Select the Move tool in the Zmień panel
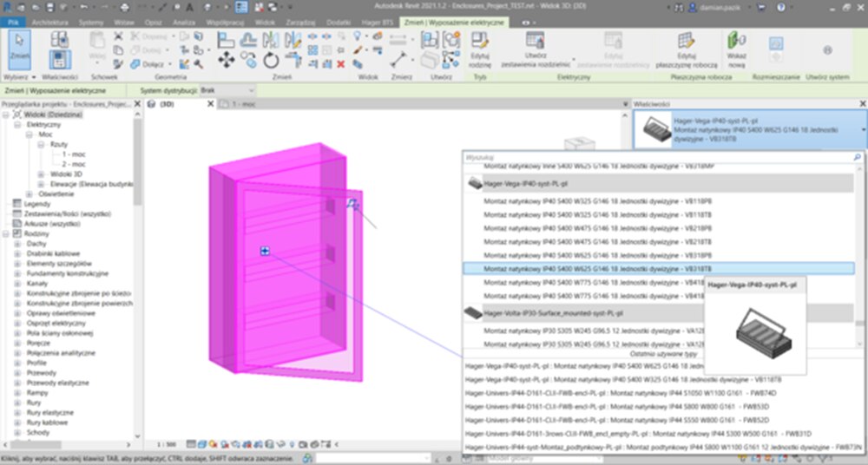868x465 pixels. pyautogui.click(x=226, y=59)
